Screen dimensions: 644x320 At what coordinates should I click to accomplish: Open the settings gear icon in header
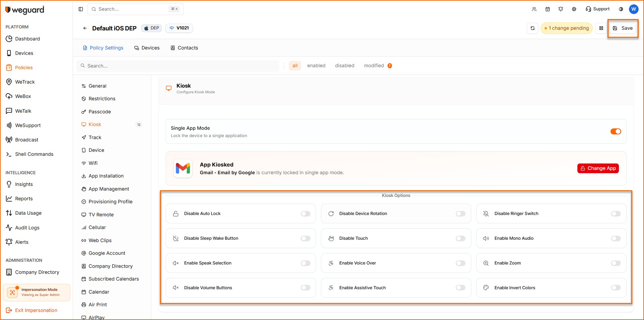pyautogui.click(x=574, y=9)
